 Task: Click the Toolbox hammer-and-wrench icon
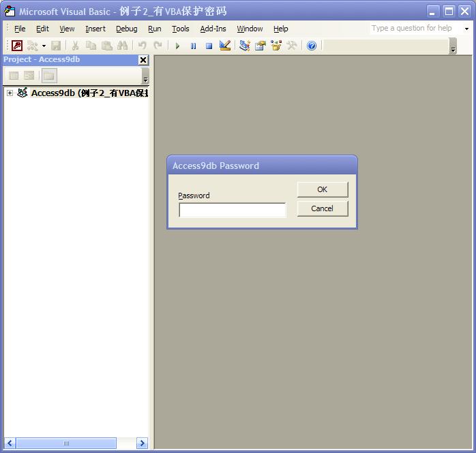click(292, 46)
